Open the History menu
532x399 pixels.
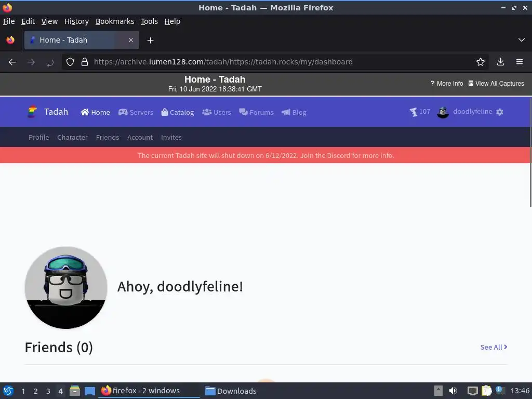click(x=76, y=21)
